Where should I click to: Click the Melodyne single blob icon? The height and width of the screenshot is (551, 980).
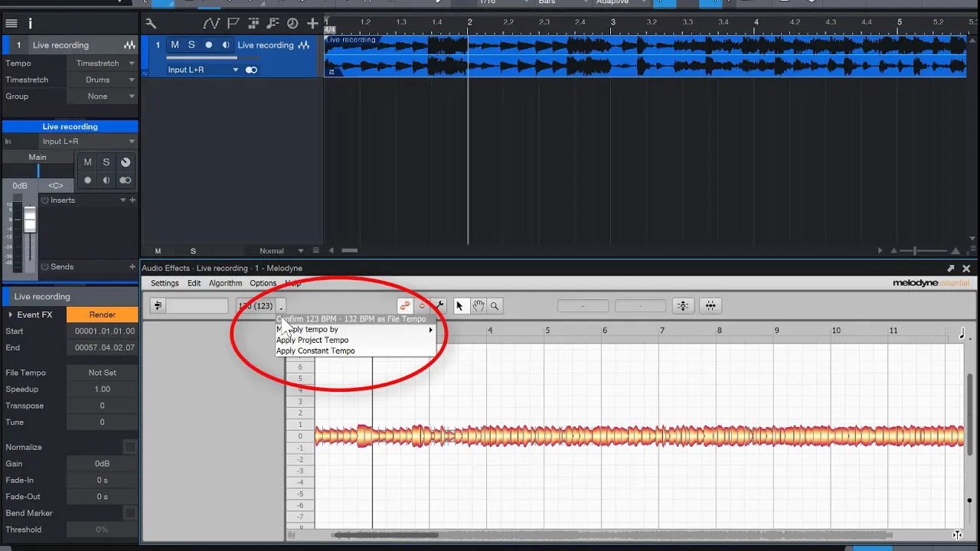click(422, 306)
